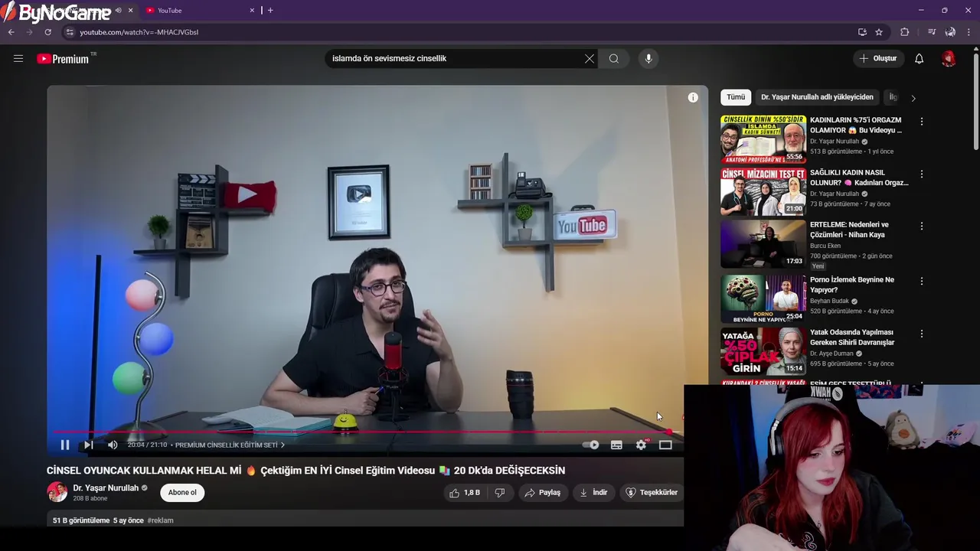
Task: Open the Dr. Ayşe Duman channel link
Action: (831, 354)
